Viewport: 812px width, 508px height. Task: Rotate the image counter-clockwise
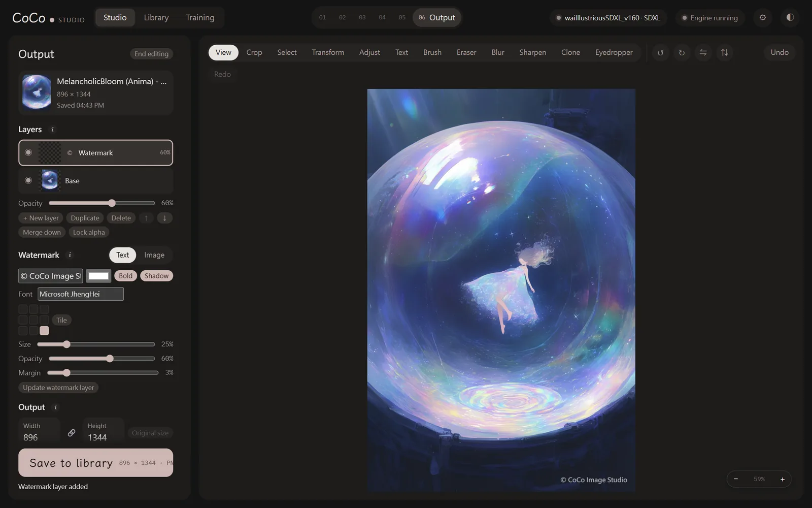(x=660, y=53)
